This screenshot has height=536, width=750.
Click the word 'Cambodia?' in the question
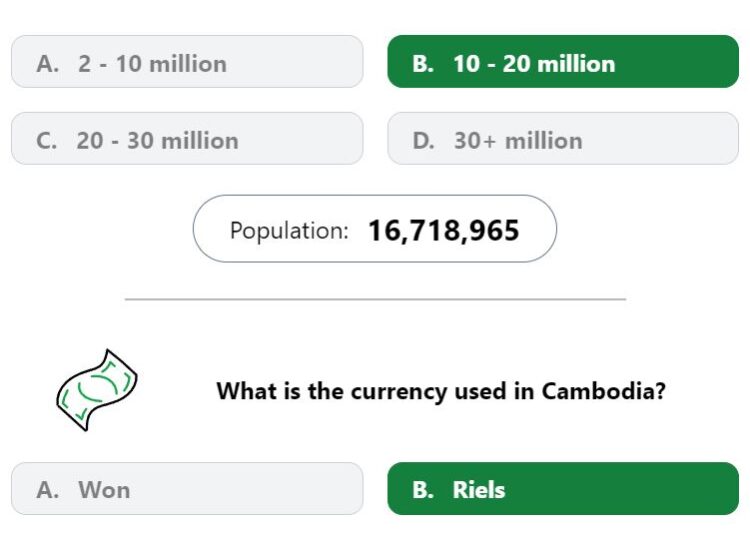click(604, 391)
